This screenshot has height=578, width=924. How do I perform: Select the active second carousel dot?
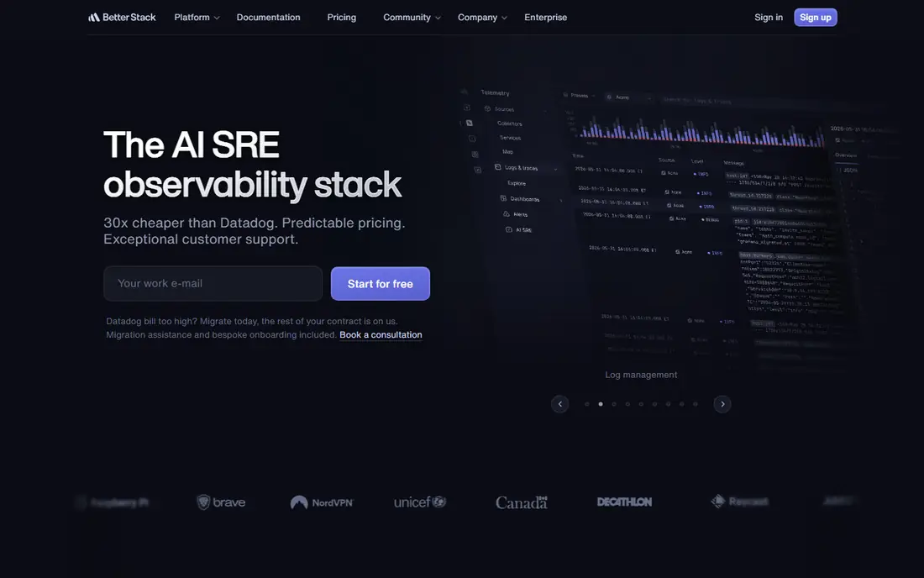[601, 404]
